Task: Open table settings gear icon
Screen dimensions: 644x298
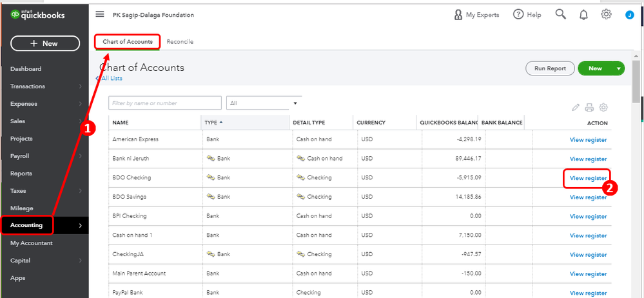Action: [603, 107]
